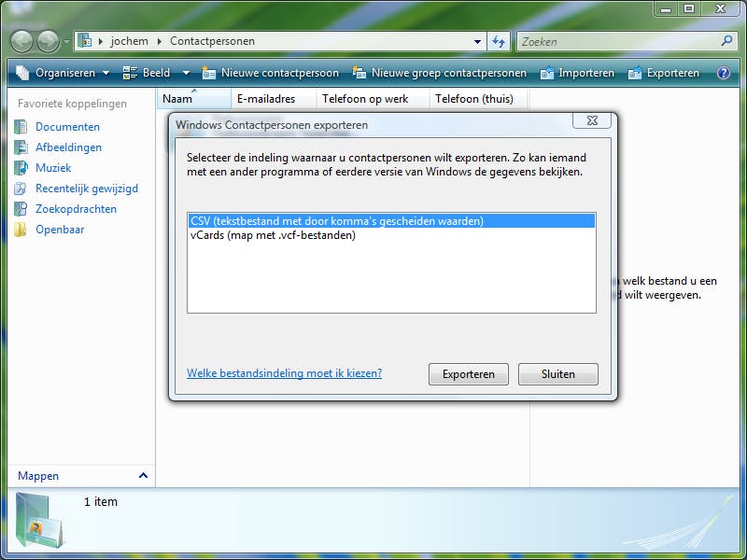Click the Beeld view button
The width and height of the screenshot is (747, 560).
(147, 73)
